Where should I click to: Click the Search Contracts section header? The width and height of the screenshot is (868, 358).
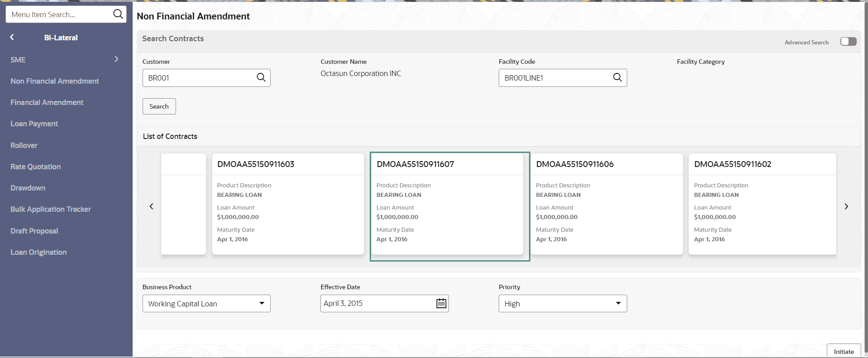pyautogui.click(x=173, y=38)
